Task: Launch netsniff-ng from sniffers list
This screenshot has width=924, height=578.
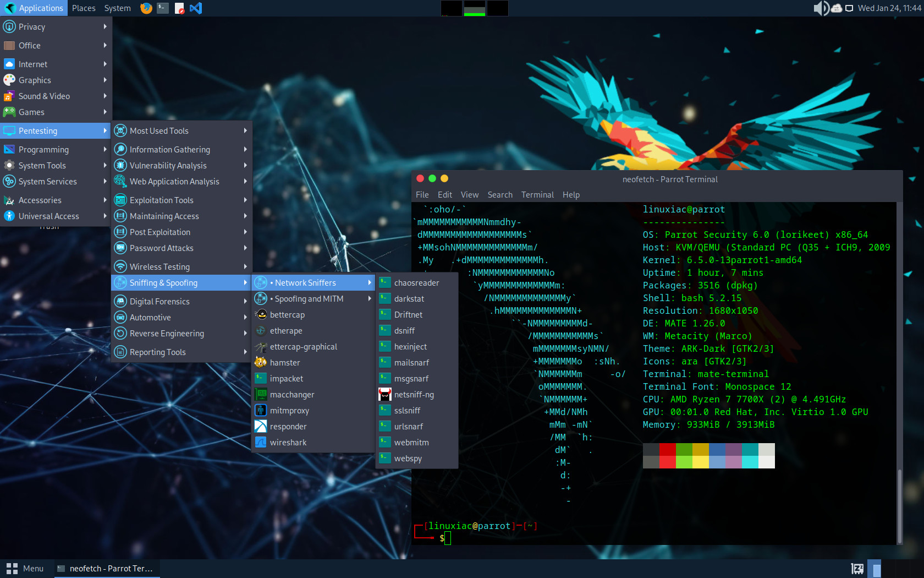Action: [417, 395]
